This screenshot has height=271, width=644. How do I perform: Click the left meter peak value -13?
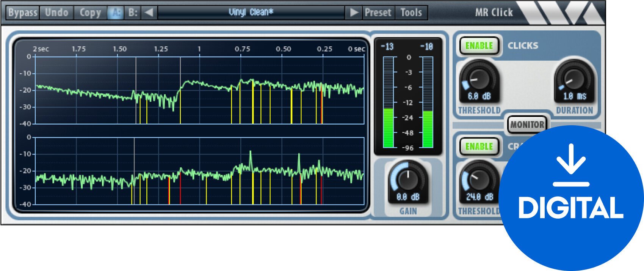tap(387, 47)
